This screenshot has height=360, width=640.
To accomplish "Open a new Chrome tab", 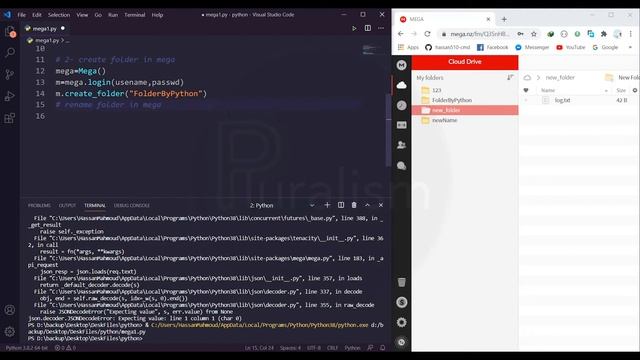I will pos(504,19).
